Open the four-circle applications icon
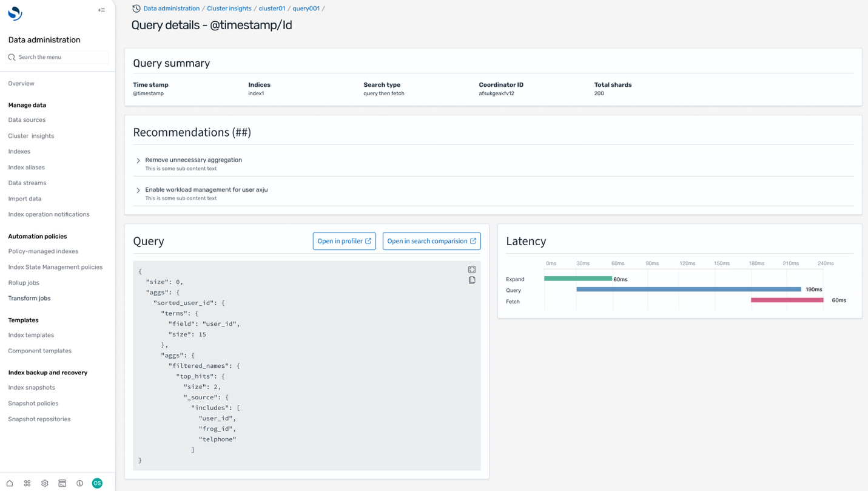Image resolution: width=868 pixels, height=491 pixels. click(27, 483)
